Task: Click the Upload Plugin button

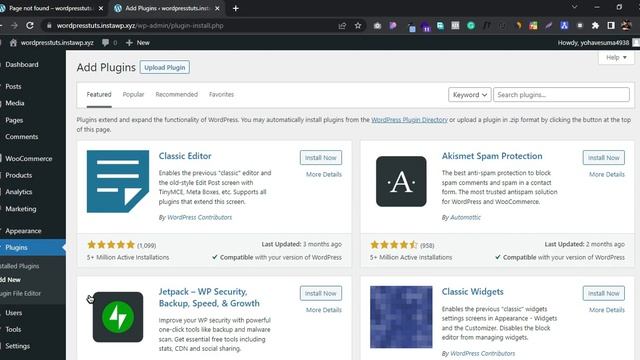Action: click(x=164, y=67)
